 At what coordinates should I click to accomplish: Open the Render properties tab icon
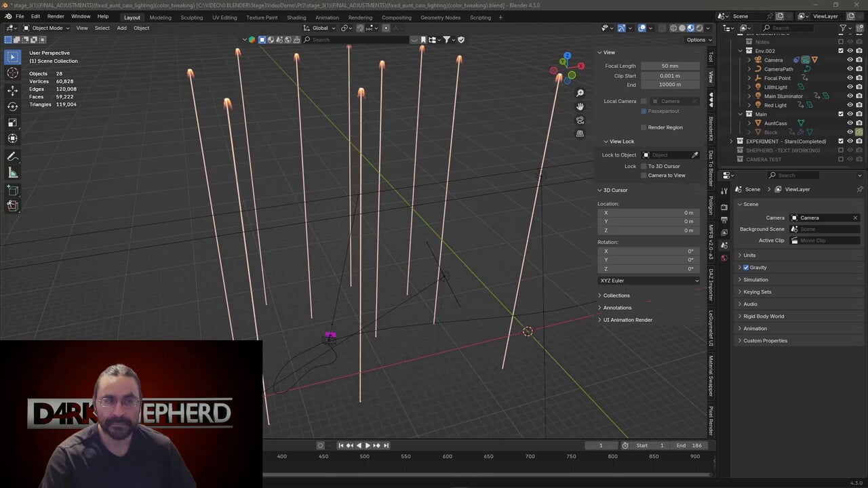(x=724, y=207)
